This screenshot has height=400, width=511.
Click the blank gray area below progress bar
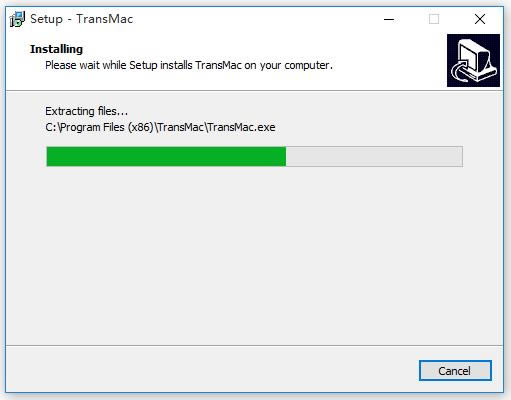(253, 253)
